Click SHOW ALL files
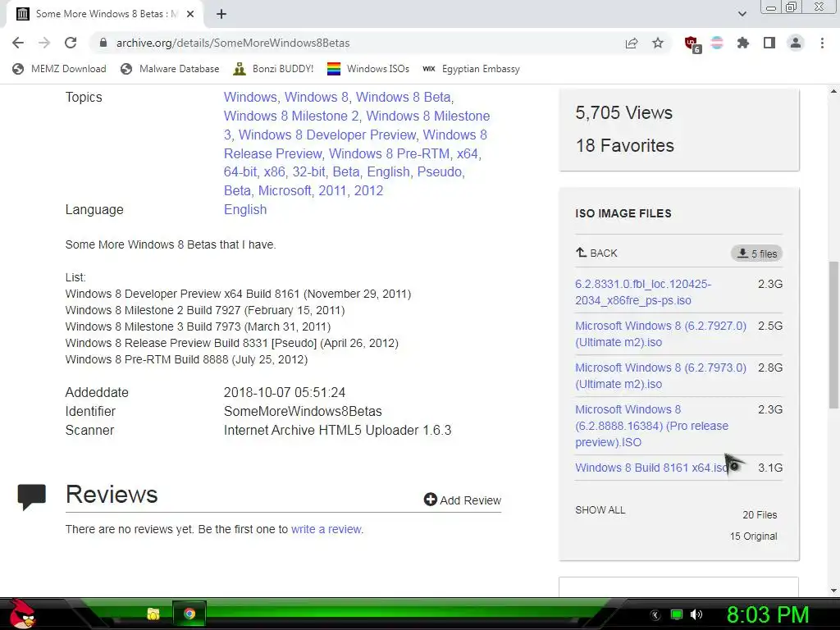Viewport: 840px width, 630px height. tap(600, 510)
